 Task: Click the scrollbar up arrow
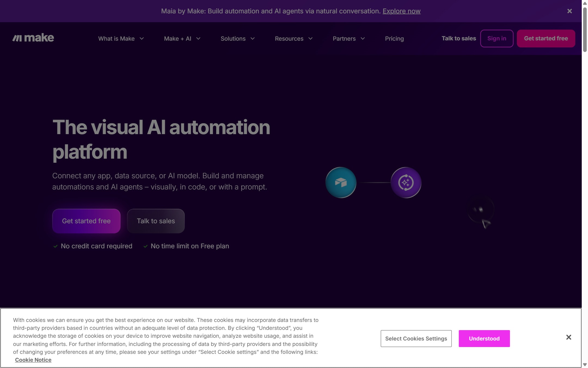click(x=585, y=3)
